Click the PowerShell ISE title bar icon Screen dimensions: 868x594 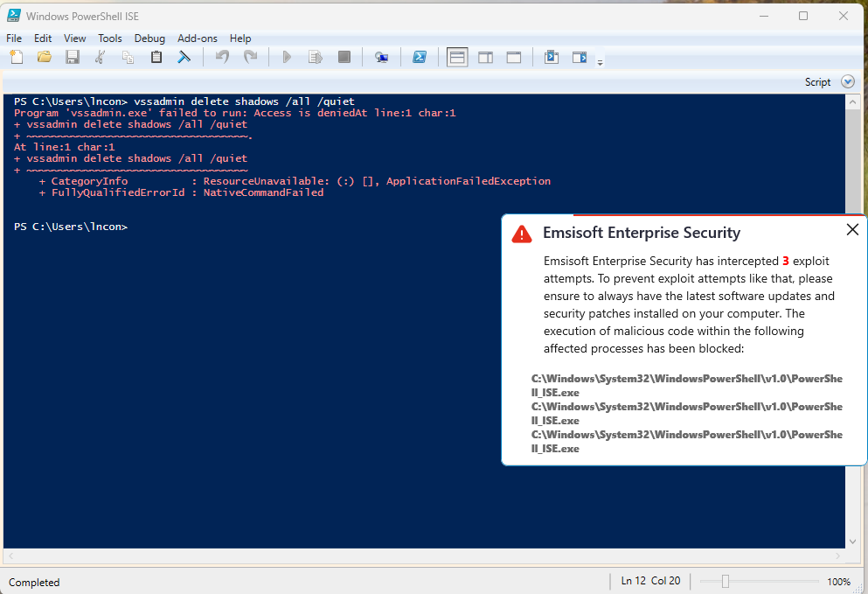[14, 16]
